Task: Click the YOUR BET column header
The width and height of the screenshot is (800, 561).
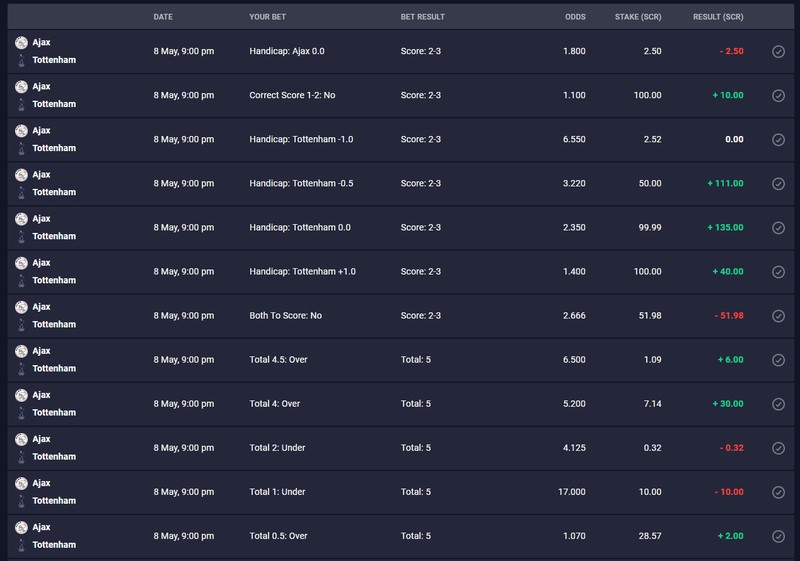Action: coord(267,17)
